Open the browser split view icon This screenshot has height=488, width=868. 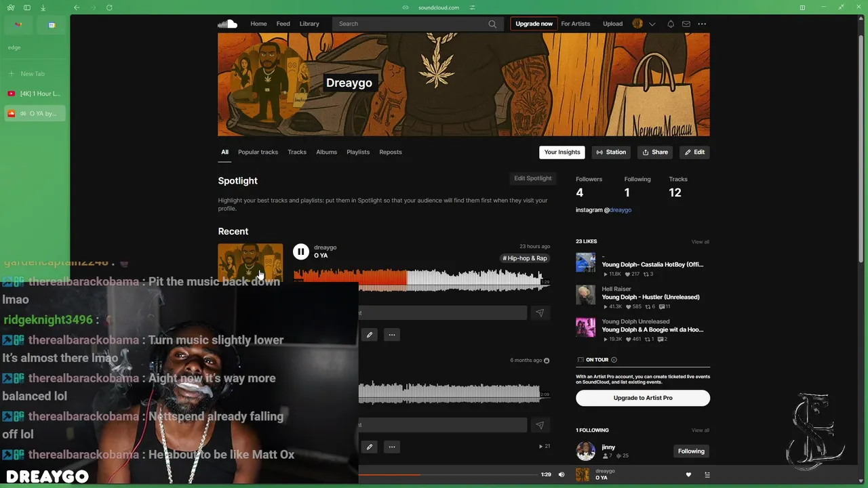[802, 7]
